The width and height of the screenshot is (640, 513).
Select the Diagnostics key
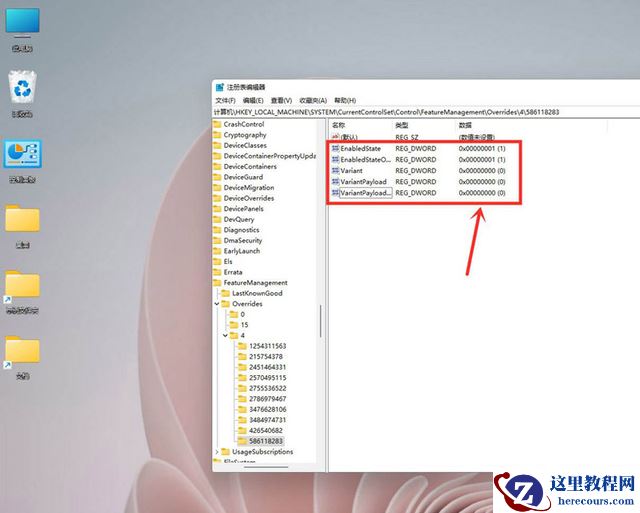coord(241,230)
